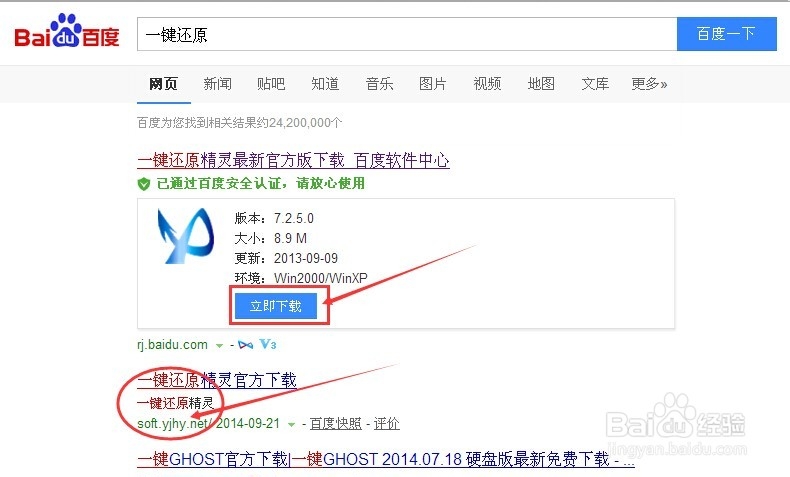Open the 一键还原精灵最新官方版下载 result link
The height and width of the screenshot is (477, 790).
pyautogui.click(x=293, y=160)
